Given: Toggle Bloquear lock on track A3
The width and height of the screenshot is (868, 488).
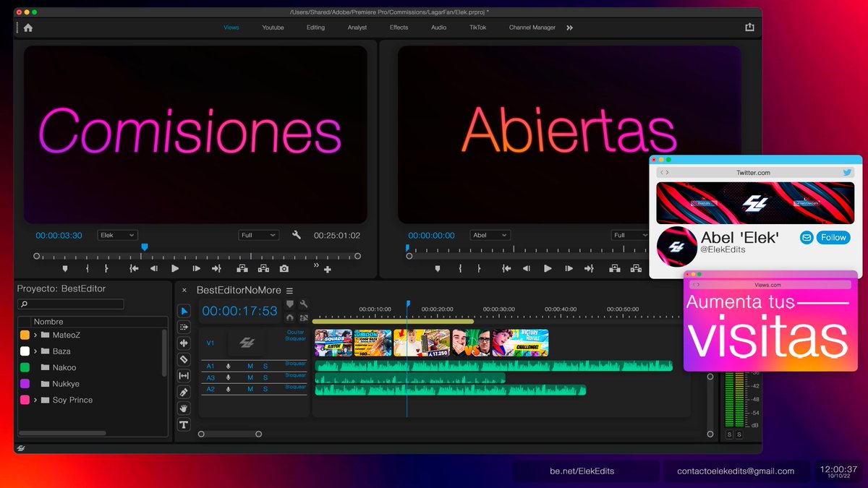Looking at the screenshot, I should (x=295, y=375).
